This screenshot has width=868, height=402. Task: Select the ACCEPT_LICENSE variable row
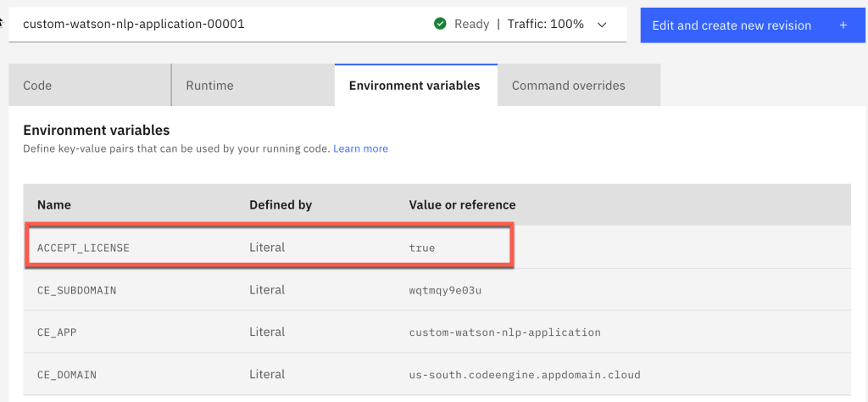tap(269, 248)
